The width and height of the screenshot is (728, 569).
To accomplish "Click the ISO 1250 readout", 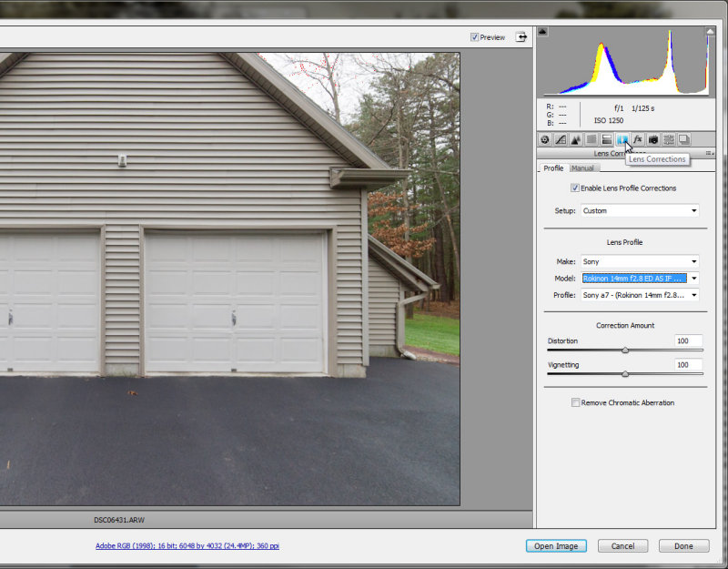I will tap(608, 120).
